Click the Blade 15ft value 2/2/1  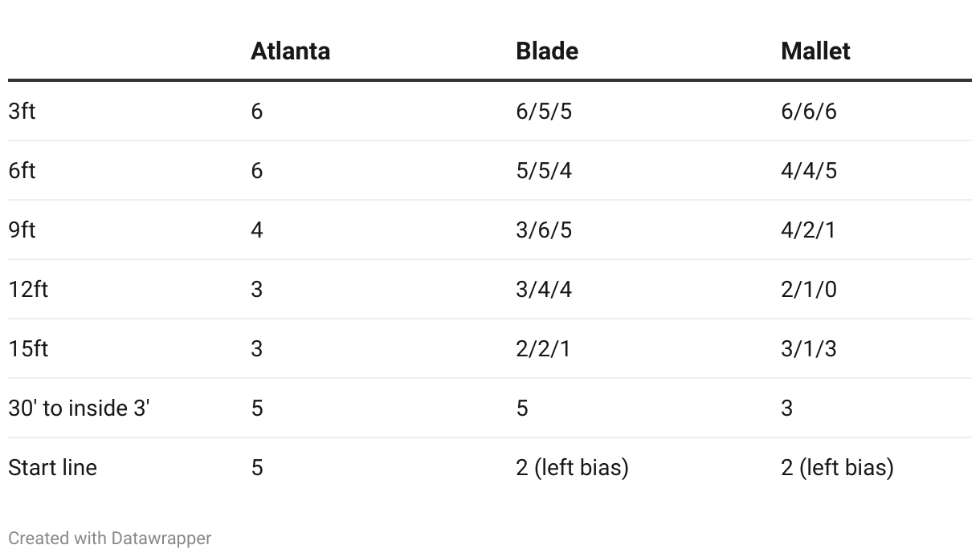click(543, 348)
